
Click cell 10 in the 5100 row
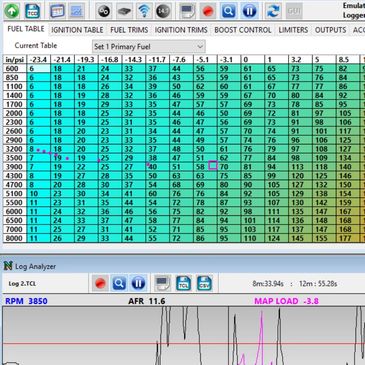[x=38, y=194]
